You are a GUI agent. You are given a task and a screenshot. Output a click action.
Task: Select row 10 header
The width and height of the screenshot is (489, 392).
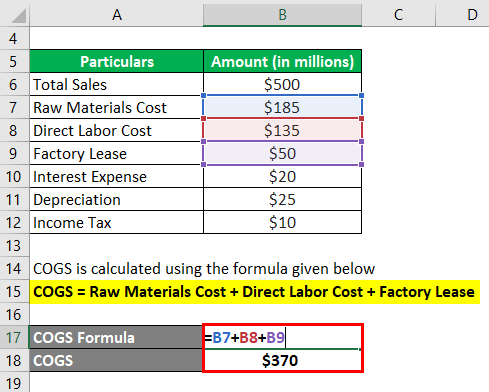(x=14, y=177)
